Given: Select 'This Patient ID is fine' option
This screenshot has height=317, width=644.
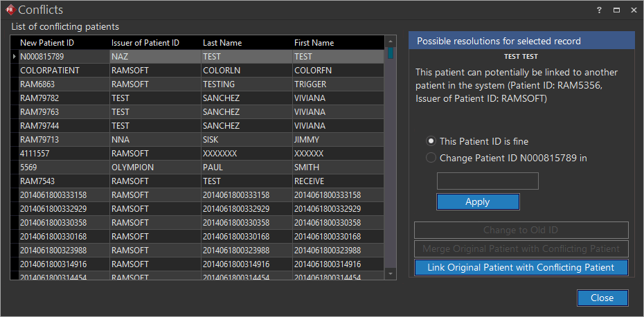Looking at the screenshot, I should [x=431, y=141].
